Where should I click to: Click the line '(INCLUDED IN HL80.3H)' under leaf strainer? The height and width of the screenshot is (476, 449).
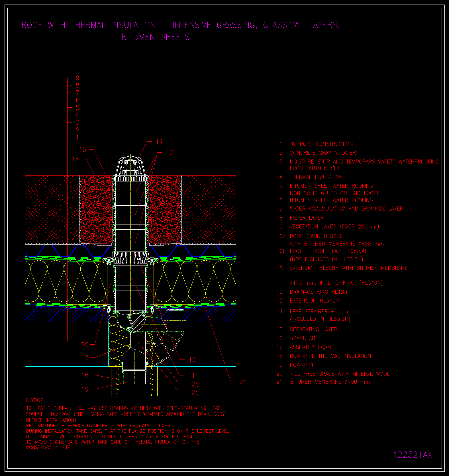[x=320, y=319]
